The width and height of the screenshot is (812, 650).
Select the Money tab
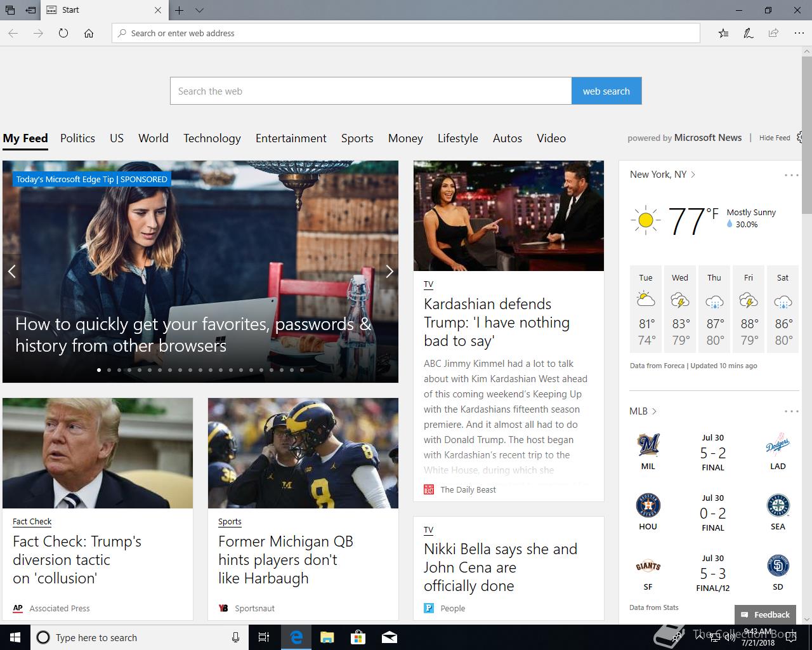click(405, 138)
